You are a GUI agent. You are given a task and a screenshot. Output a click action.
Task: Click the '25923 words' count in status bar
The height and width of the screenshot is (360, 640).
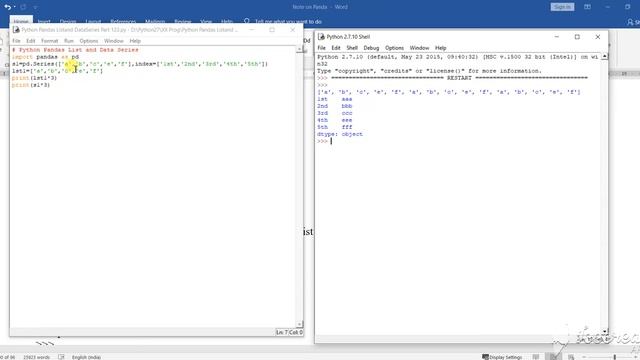coord(36,357)
